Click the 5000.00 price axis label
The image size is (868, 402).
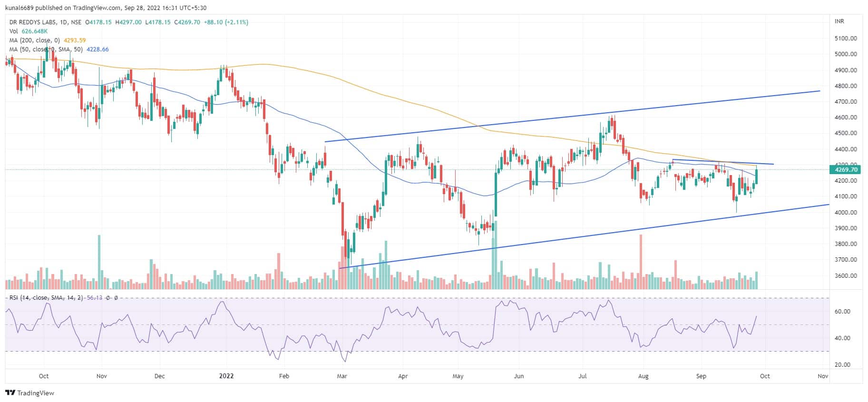click(846, 54)
